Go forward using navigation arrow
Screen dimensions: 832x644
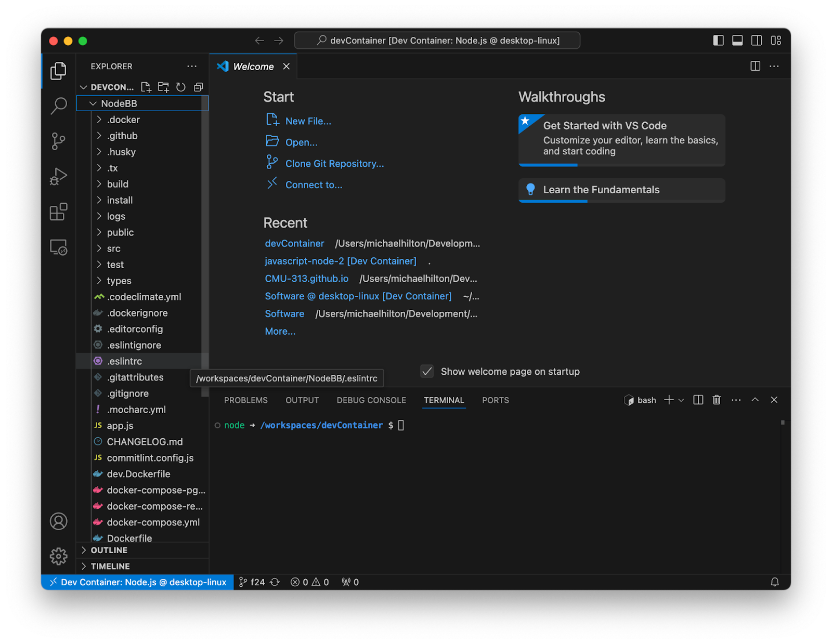tap(279, 41)
